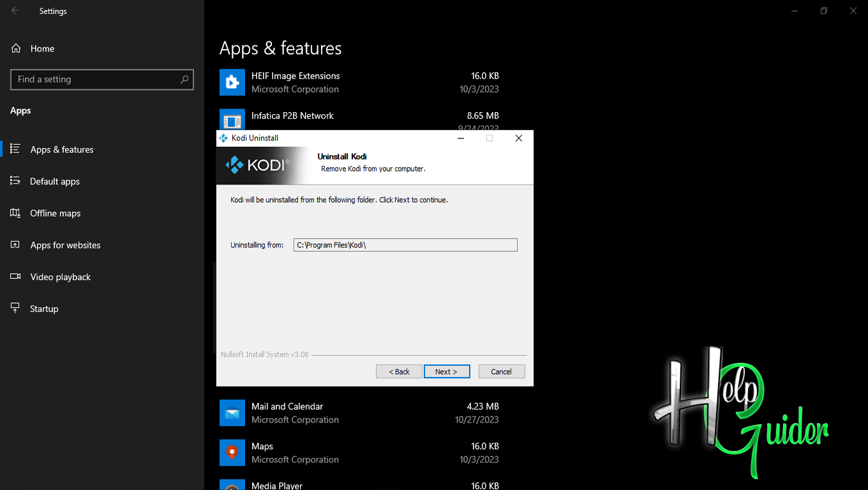Screen dimensions: 868x490
Task: Select the Maps app icon
Action: point(232,452)
